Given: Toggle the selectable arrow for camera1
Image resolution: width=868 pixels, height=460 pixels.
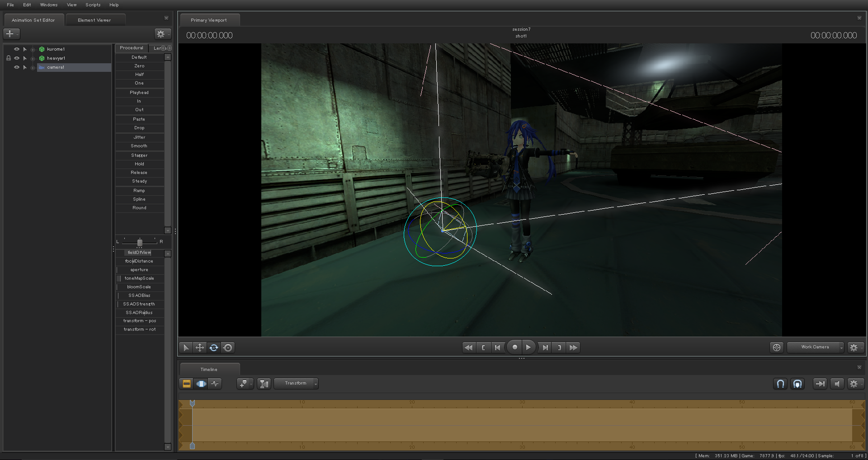Looking at the screenshot, I should coord(25,67).
